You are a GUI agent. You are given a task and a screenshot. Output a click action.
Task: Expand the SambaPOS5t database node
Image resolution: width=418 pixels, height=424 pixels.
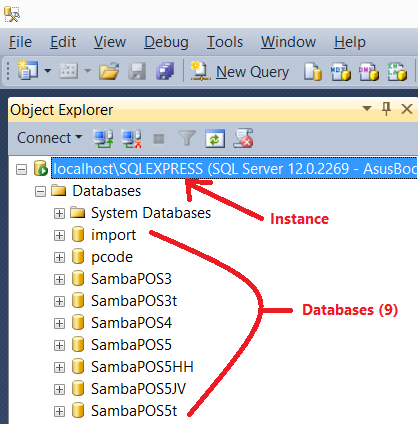coord(59,411)
